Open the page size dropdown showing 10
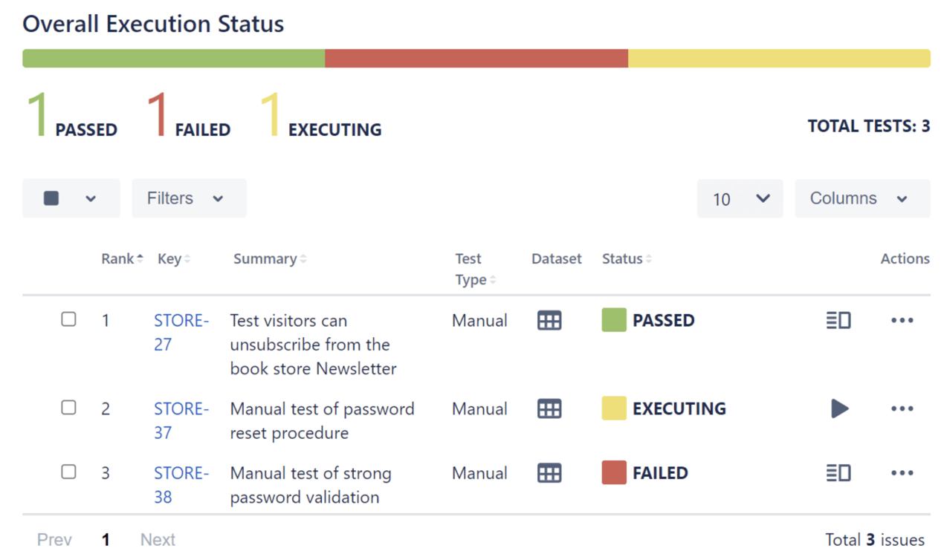Image resolution: width=944 pixels, height=560 pixels. click(740, 198)
